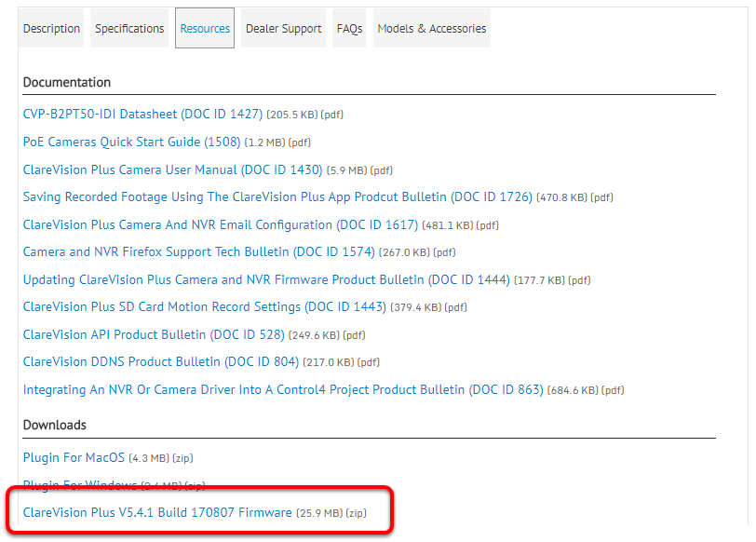Open Integrating NVR Into Control4 Project bulletin
Screen dimensions: 756x542
tap(283, 389)
